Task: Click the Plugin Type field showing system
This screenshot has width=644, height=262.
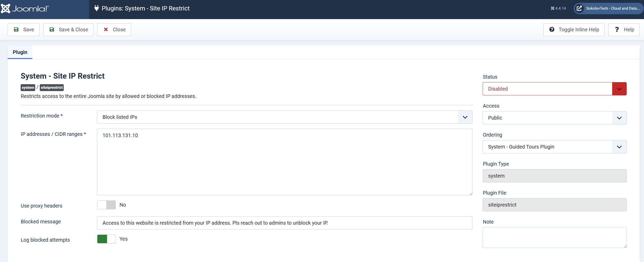Action: point(555,176)
